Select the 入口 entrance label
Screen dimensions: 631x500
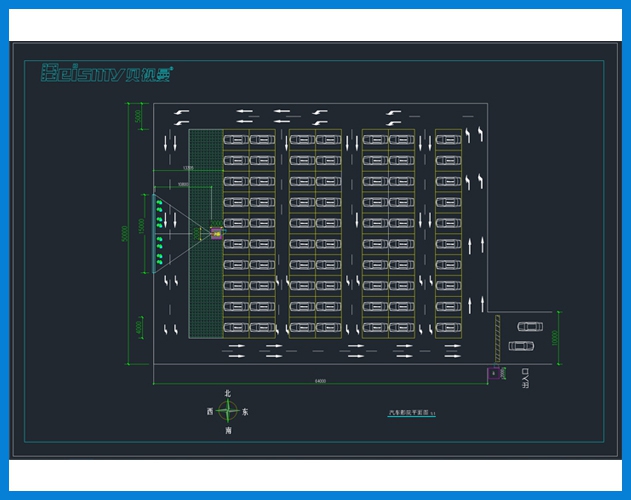pos(525,378)
